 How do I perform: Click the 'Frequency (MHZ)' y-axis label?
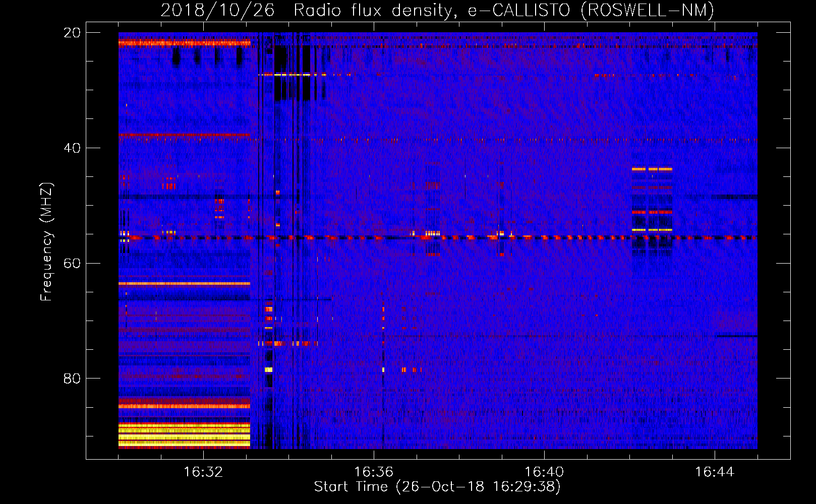tap(46, 242)
